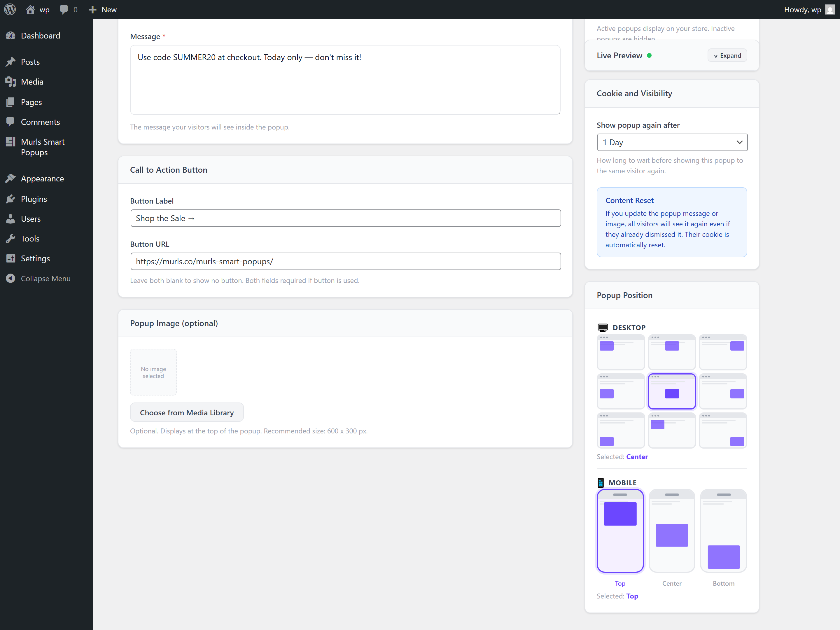Expand the Live Preview panel

pyautogui.click(x=727, y=55)
